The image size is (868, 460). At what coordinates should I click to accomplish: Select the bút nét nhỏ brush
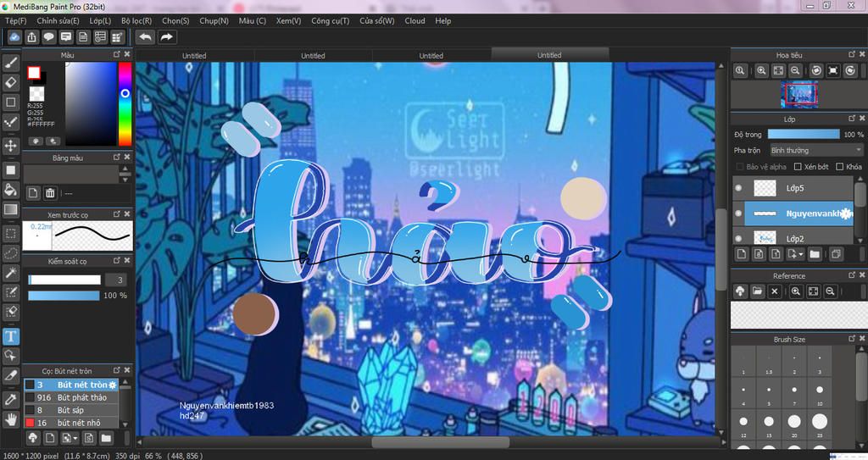click(71, 423)
